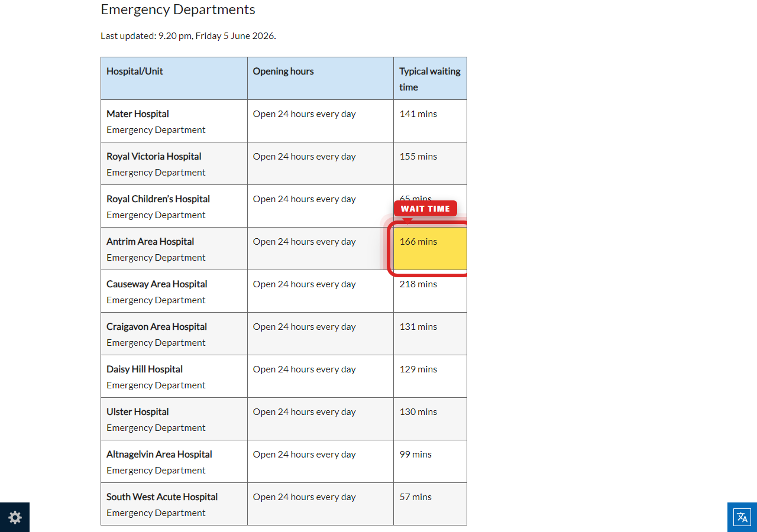Select the South West Acute Hospital name

pos(162,497)
